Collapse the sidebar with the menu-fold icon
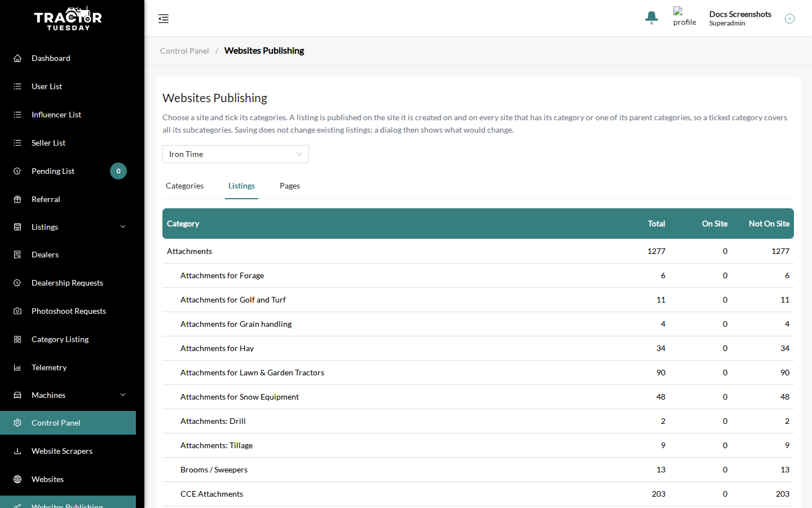 coord(164,19)
